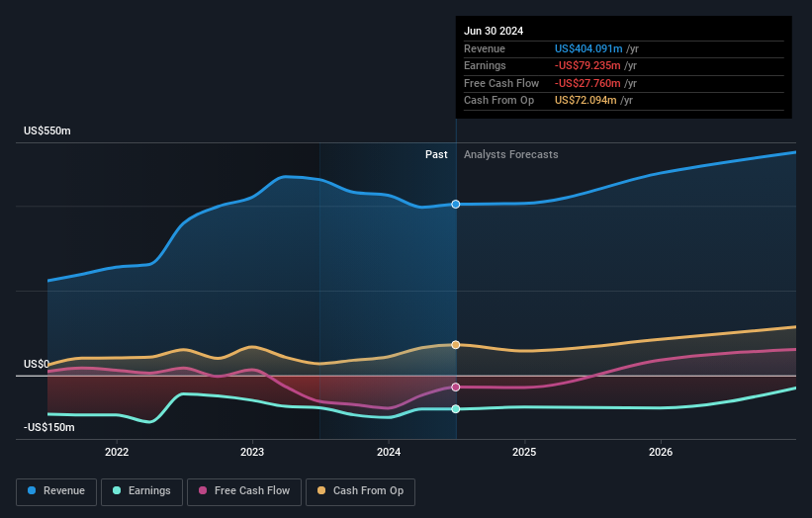Click the 2022 x-axis label
Screen dimensions: 812x518
117,452
